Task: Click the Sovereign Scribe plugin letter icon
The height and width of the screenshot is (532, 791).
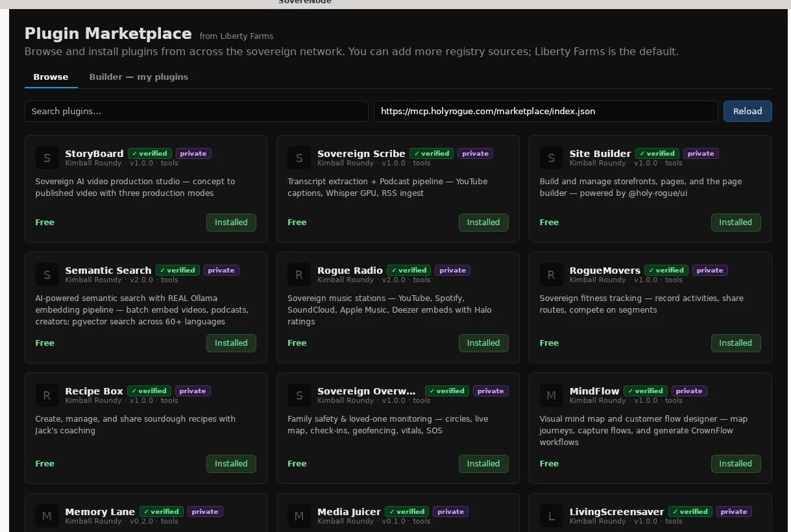Action: pos(299,158)
